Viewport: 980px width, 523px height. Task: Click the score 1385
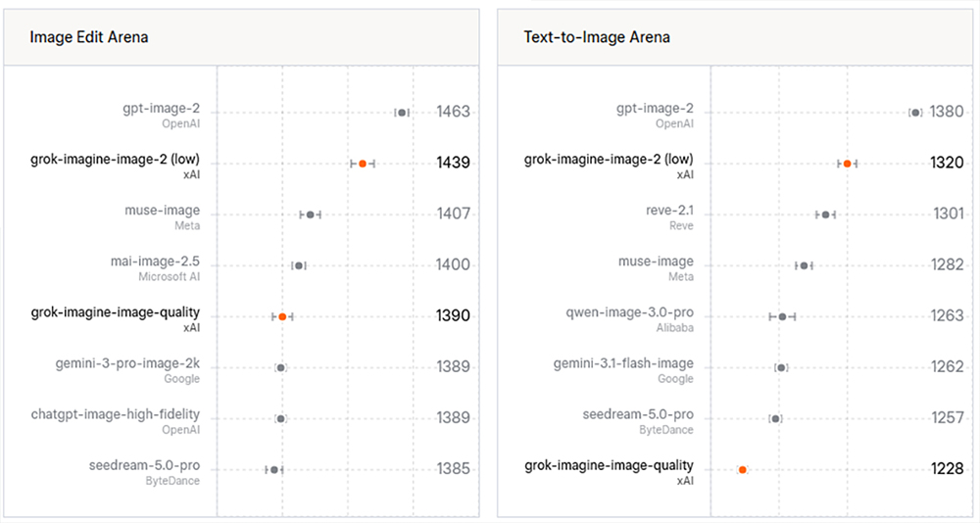[x=453, y=468]
